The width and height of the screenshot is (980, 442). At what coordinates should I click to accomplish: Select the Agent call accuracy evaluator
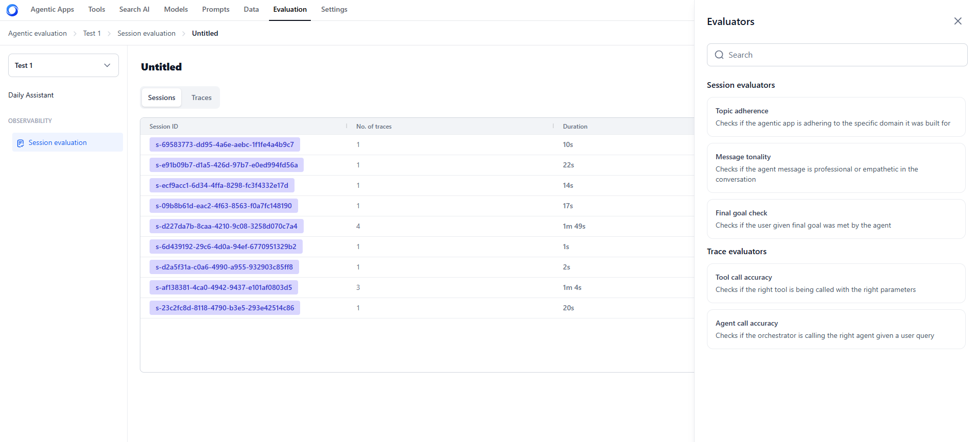[836, 329]
